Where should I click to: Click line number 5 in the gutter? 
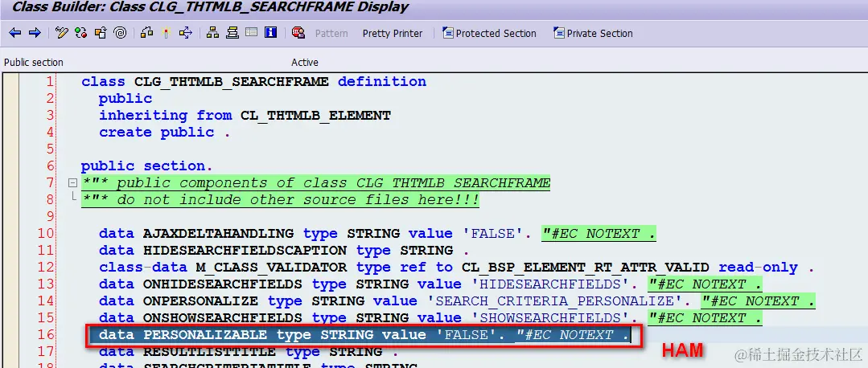pyautogui.click(x=51, y=149)
